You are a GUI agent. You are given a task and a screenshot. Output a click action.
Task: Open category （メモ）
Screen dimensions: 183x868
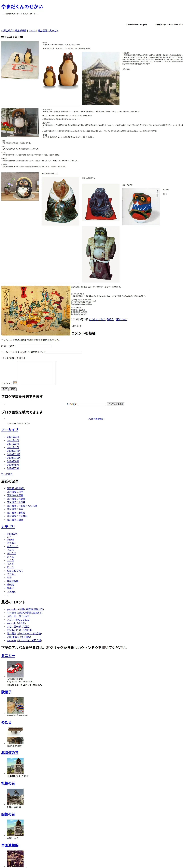(x=11, y=591)
